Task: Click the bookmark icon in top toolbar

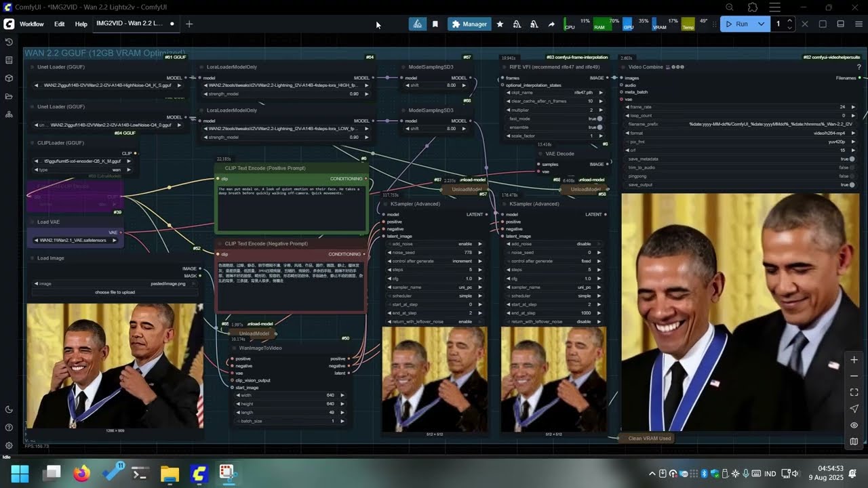Action: click(435, 24)
